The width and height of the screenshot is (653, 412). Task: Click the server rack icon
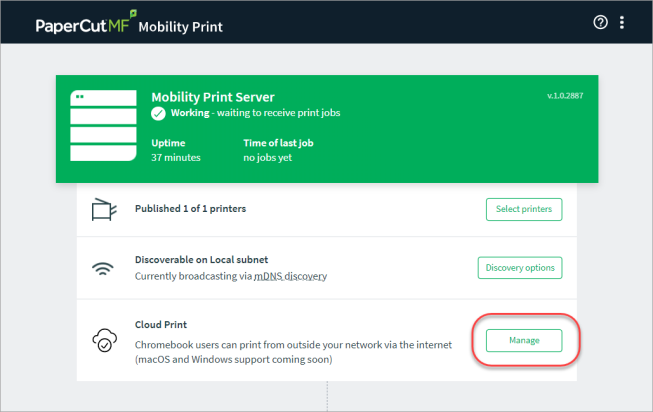click(103, 125)
